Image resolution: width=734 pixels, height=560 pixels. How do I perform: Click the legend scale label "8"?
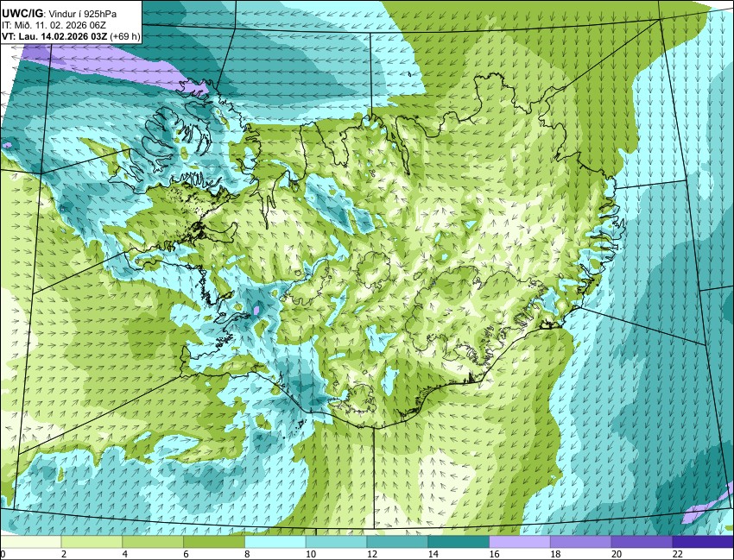pos(247,554)
